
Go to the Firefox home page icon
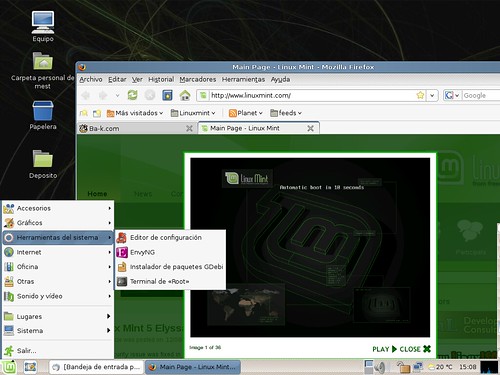(185, 95)
